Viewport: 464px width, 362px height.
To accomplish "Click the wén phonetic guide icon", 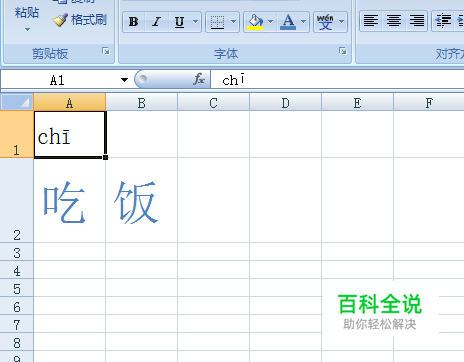I will 325,22.
